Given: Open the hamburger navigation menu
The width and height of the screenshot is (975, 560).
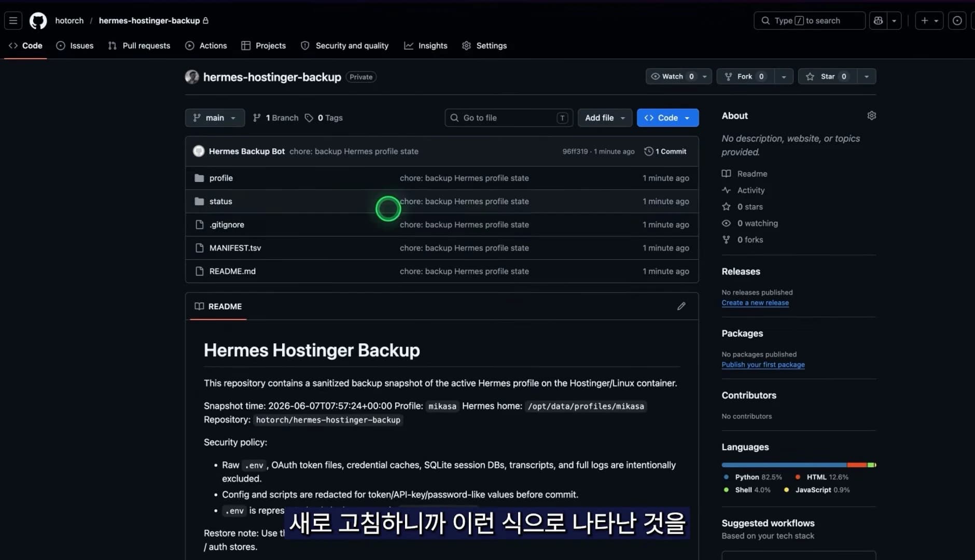Looking at the screenshot, I should pos(13,21).
